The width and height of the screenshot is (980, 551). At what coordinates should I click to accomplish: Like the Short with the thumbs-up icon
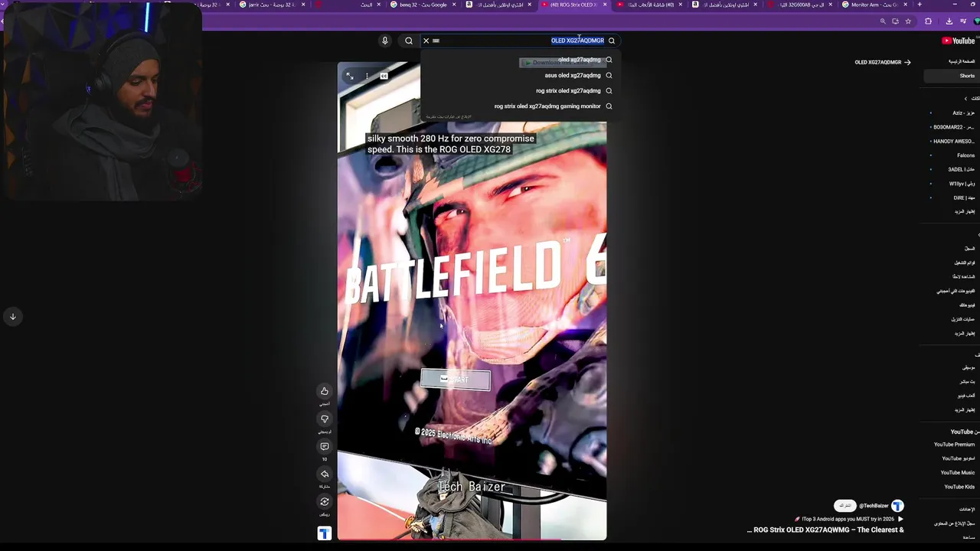tap(325, 391)
